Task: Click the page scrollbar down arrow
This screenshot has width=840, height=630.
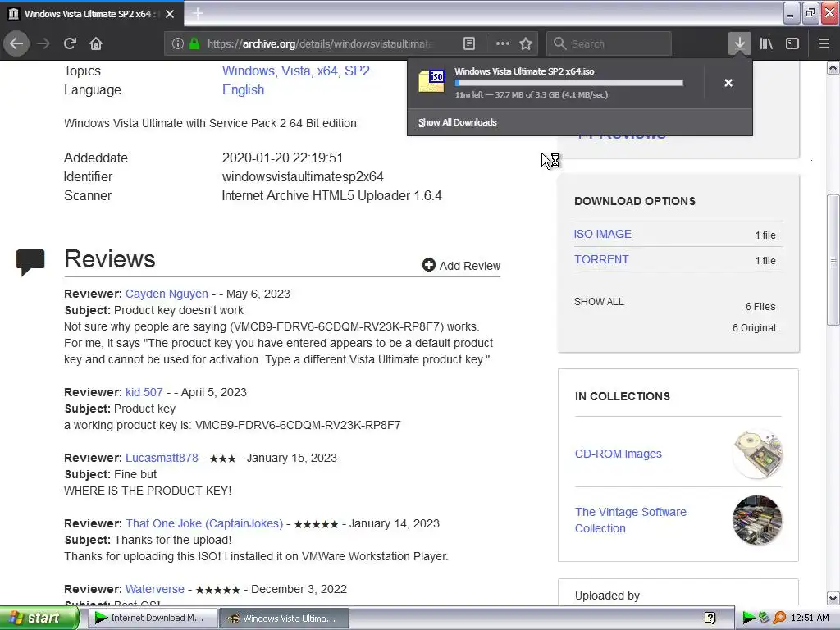Action: (833, 598)
